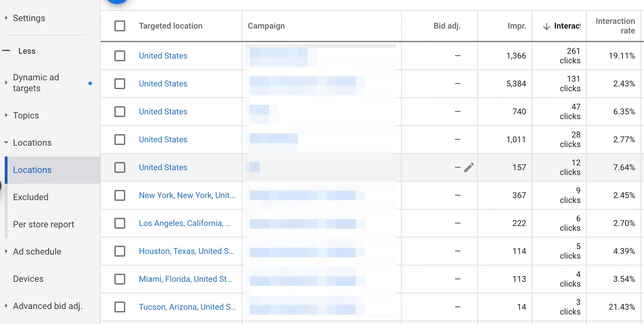Expand the Ad schedule section
Screen dimensions: 644x324
click(x=6, y=252)
